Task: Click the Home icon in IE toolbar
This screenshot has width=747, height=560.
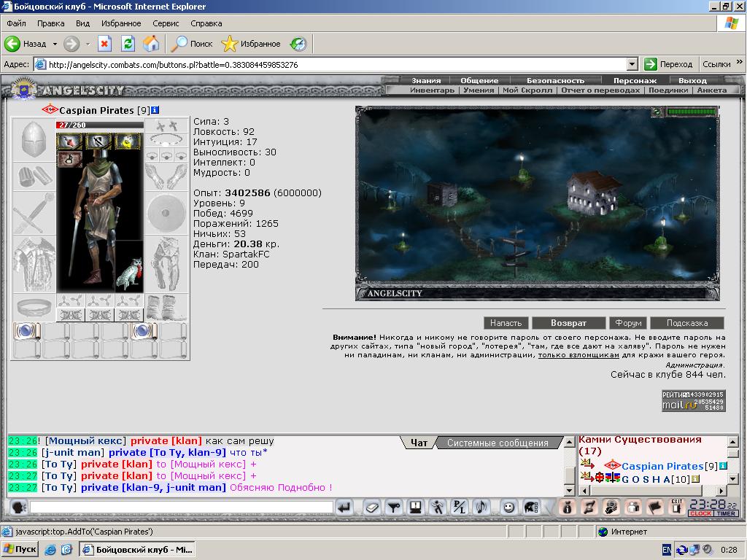Action: (151, 44)
